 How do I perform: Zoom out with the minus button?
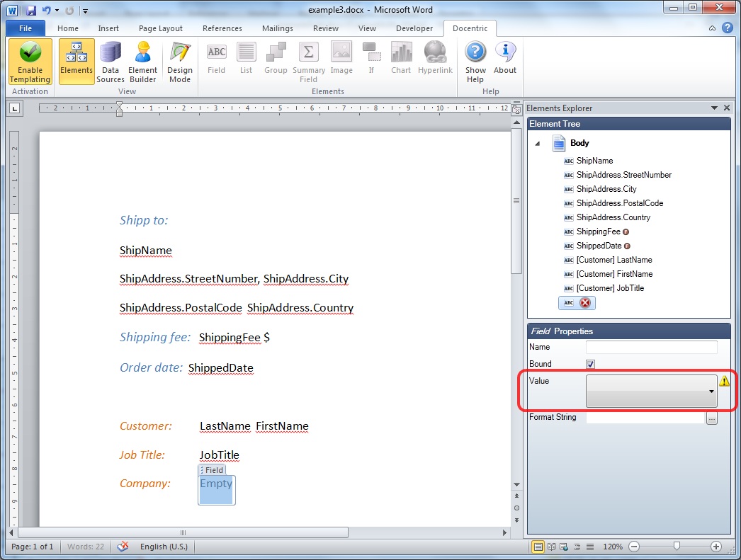point(634,547)
